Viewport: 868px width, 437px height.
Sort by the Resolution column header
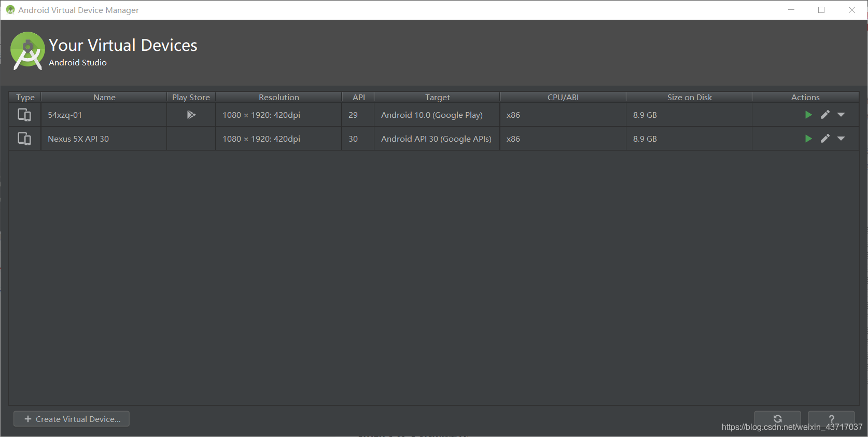278,97
